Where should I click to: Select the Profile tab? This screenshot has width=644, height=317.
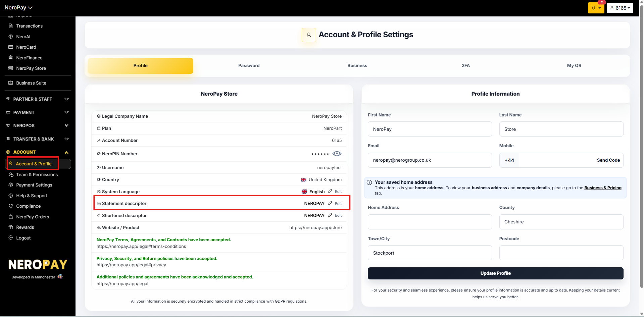coord(140,66)
